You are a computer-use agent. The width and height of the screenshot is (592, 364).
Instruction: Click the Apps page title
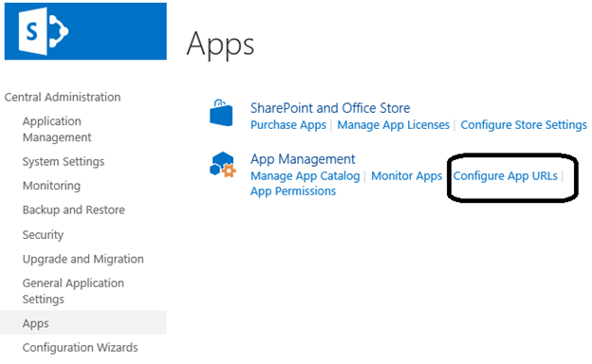click(220, 45)
